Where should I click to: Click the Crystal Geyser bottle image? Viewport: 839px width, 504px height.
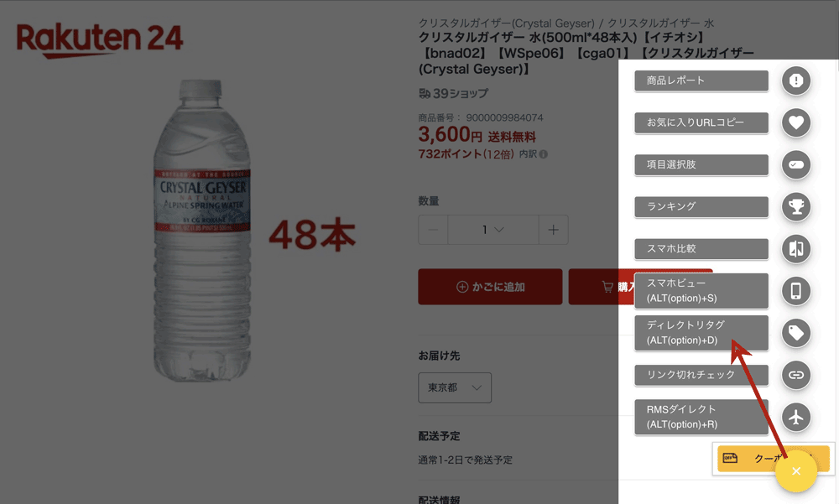[x=201, y=230]
